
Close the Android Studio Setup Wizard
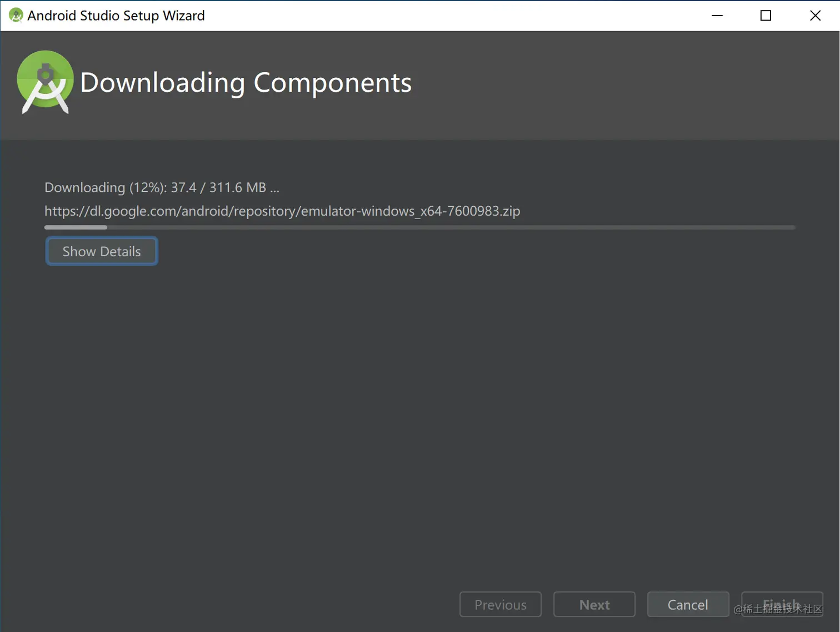point(814,15)
